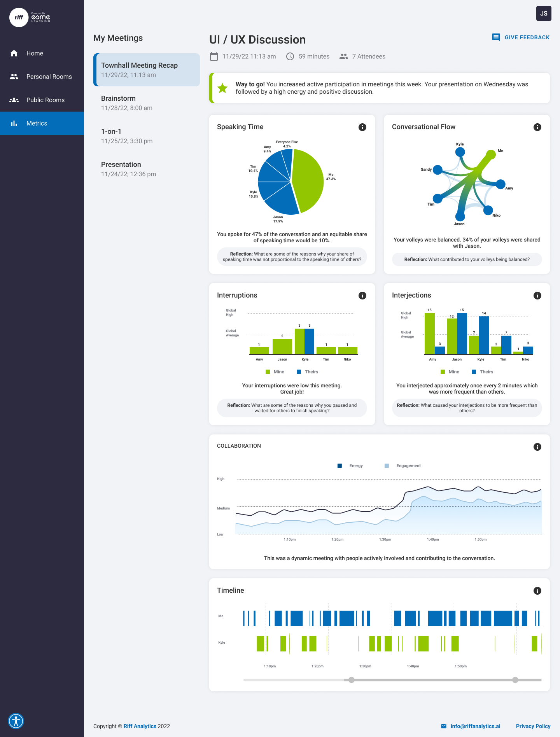Click the Kyle row label in Timeline
This screenshot has height=737, width=560.
(222, 642)
